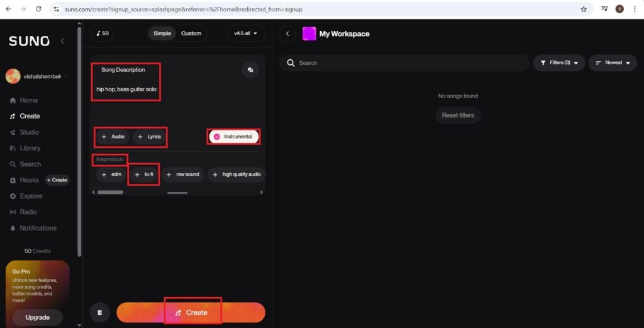This screenshot has width=644, height=328.
Task: Expand the Filters (3) dropdown
Action: point(559,63)
